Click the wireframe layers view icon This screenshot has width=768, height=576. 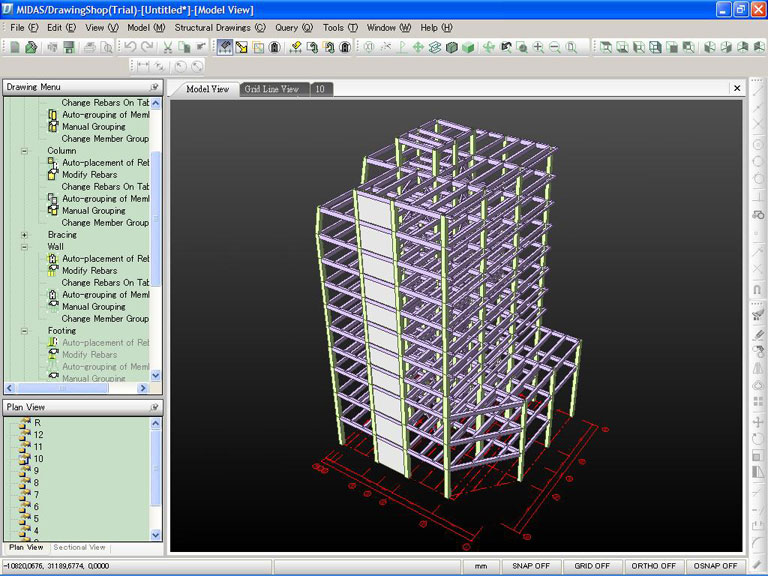[x=435, y=47]
